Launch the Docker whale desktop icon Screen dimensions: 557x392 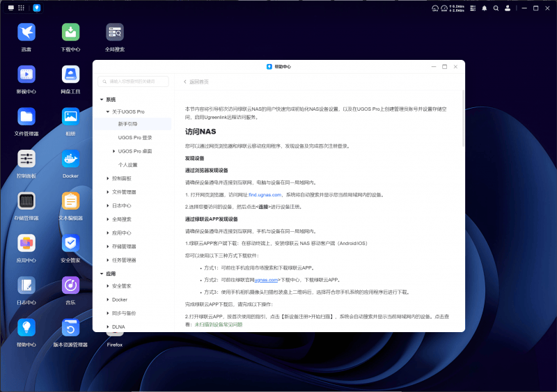(x=70, y=159)
